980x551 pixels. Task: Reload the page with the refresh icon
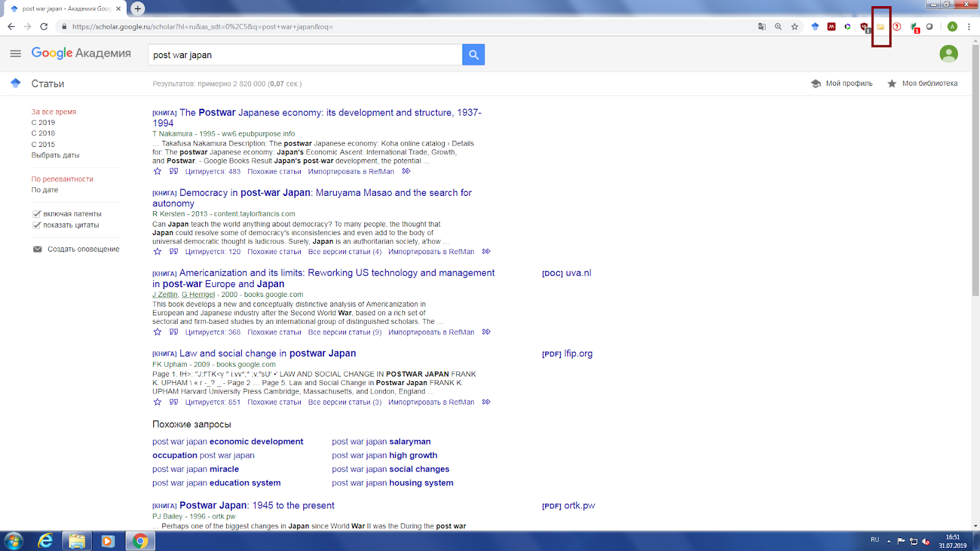click(x=43, y=26)
